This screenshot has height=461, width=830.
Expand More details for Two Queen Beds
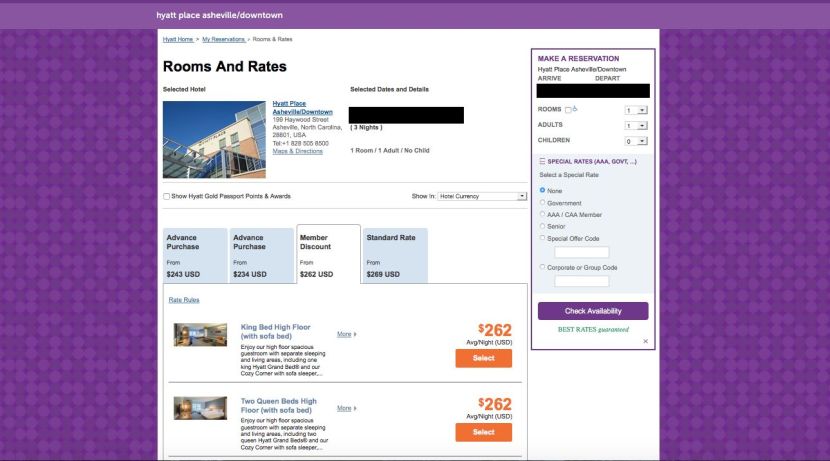click(x=346, y=408)
